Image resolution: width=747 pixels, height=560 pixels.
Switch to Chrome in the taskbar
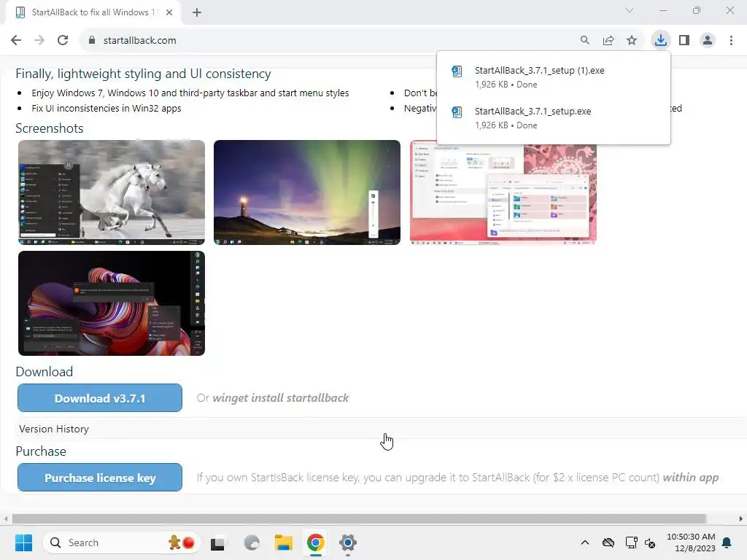pyautogui.click(x=315, y=542)
